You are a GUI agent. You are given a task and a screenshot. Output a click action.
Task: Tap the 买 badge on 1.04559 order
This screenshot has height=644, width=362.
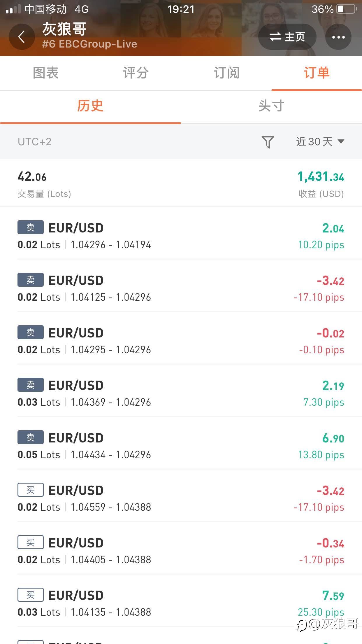[31, 490]
